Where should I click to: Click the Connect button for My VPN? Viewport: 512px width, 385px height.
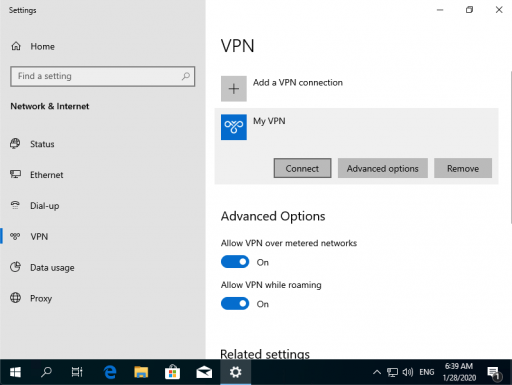302,168
